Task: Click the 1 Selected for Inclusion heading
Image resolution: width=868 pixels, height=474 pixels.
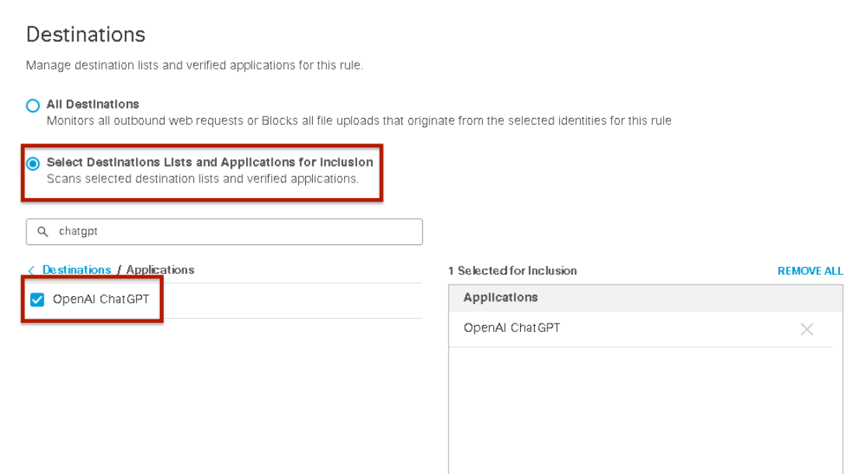Action: pos(512,271)
